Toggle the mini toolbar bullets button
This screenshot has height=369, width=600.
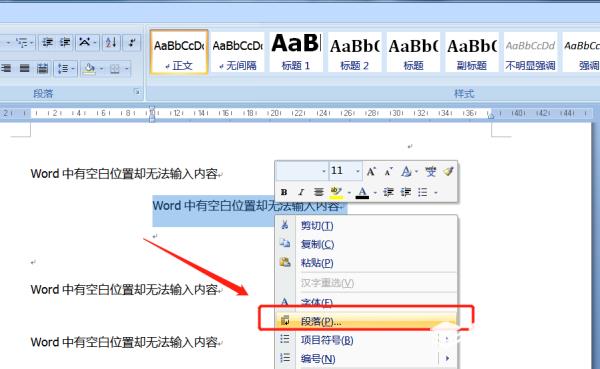[422, 192]
